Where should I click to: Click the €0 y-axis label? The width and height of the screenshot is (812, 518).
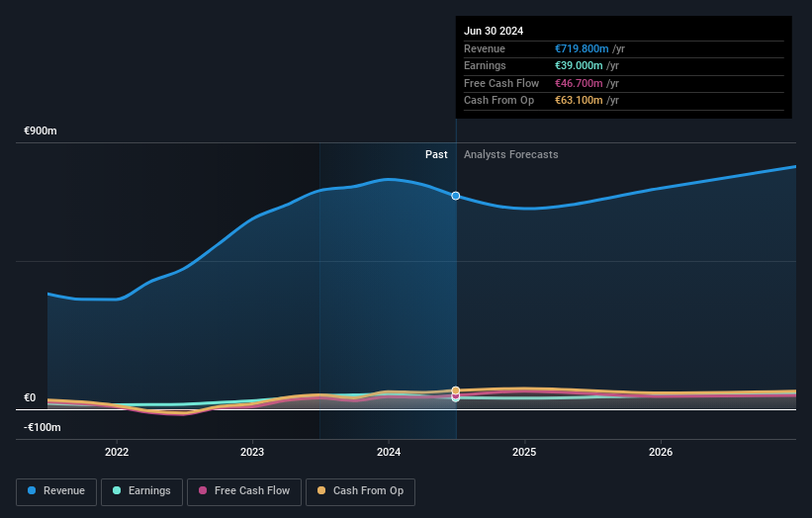coord(30,398)
